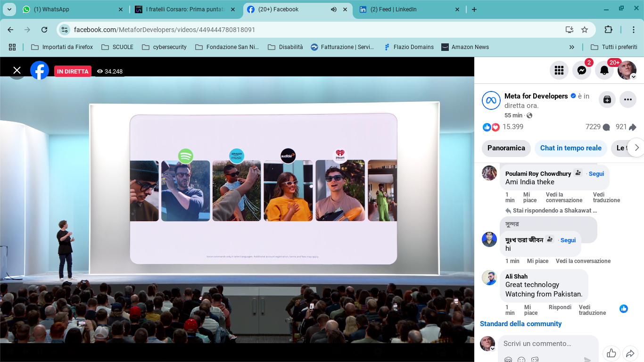This screenshot has width=644, height=362.
Task: Open the Facebook menu grid icon
Action: coord(559,70)
